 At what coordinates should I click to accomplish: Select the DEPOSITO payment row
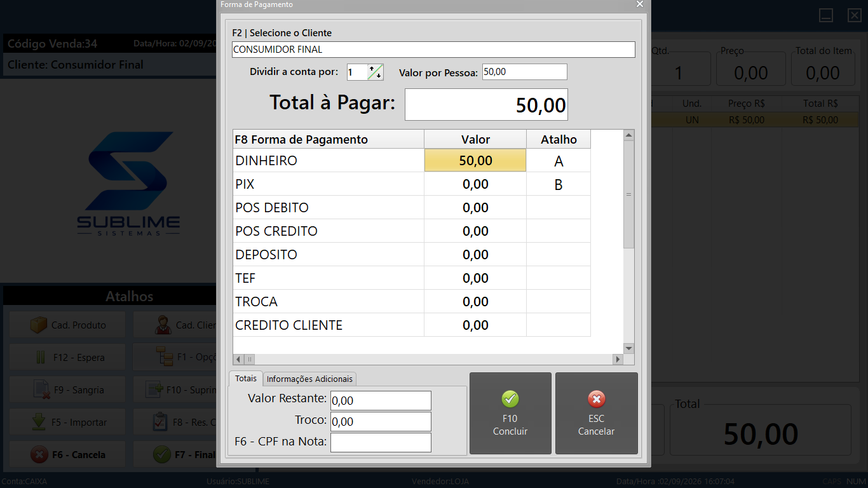coord(412,255)
